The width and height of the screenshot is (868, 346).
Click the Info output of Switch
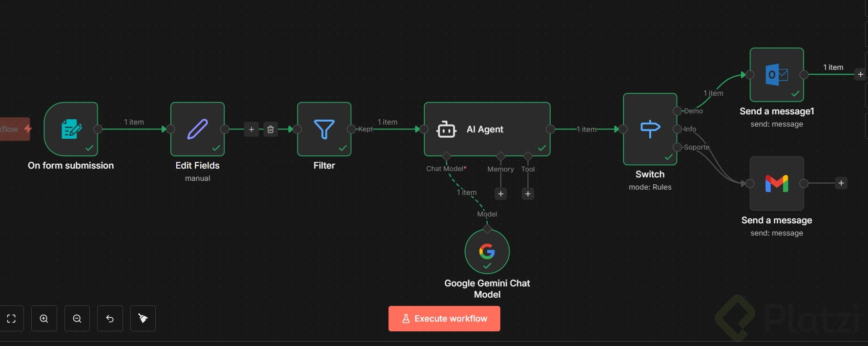(x=677, y=129)
